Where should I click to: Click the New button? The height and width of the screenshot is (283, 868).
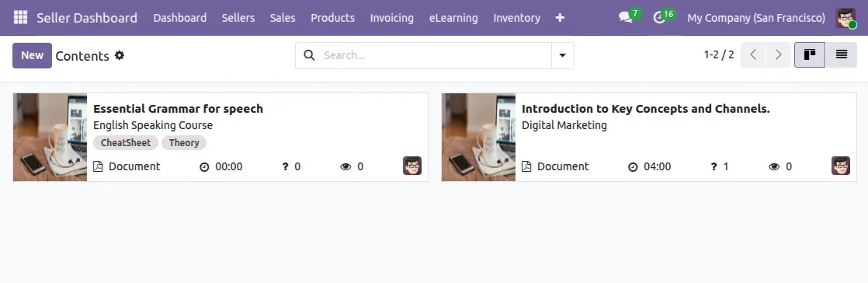click(32, 55)
